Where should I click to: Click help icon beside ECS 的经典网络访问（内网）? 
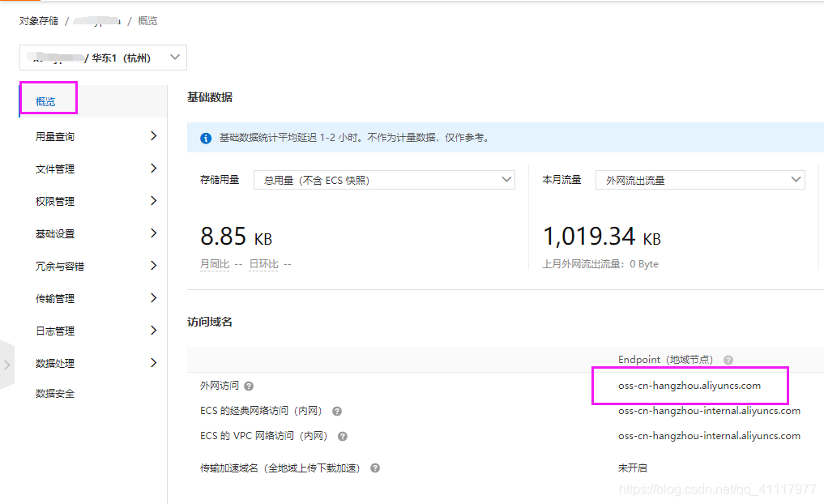click(337, 412)
